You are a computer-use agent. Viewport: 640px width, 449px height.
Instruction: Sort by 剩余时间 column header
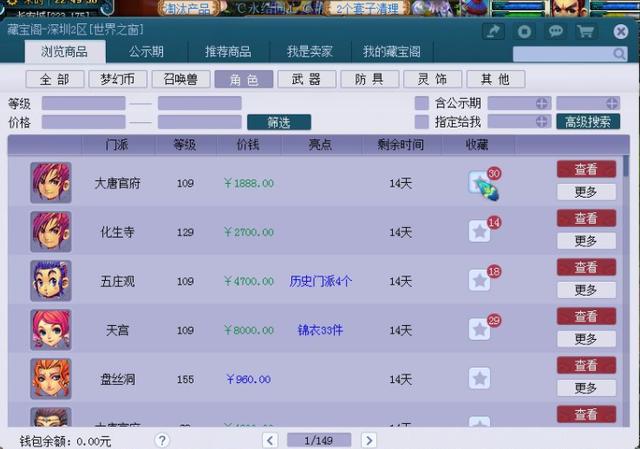point(400,144)
